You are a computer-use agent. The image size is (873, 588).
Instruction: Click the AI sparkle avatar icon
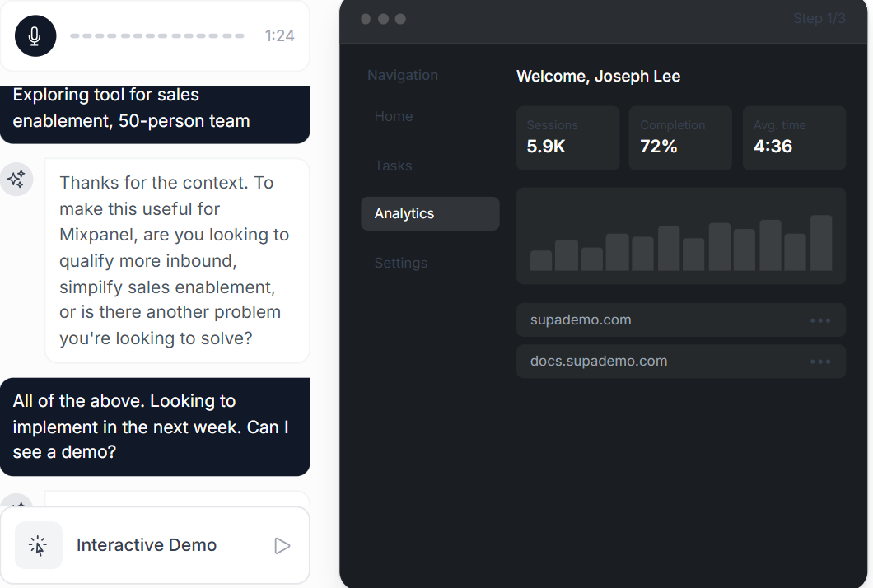point(16,179)
